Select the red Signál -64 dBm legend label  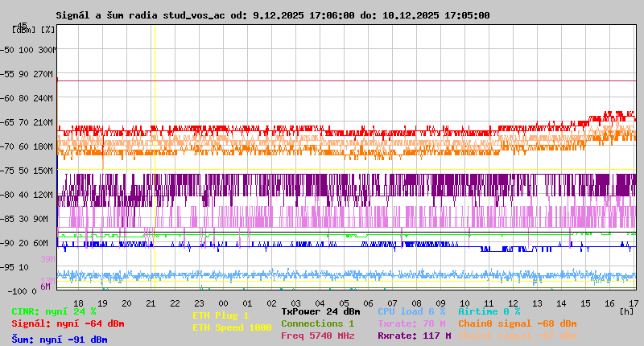pyautogui.click(x=68, y=323)
